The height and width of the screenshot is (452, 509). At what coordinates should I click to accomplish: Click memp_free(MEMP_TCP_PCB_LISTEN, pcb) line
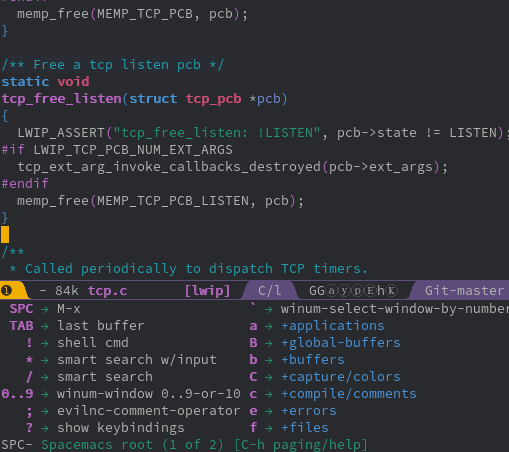pyautogui.click(x=160, y=201)
